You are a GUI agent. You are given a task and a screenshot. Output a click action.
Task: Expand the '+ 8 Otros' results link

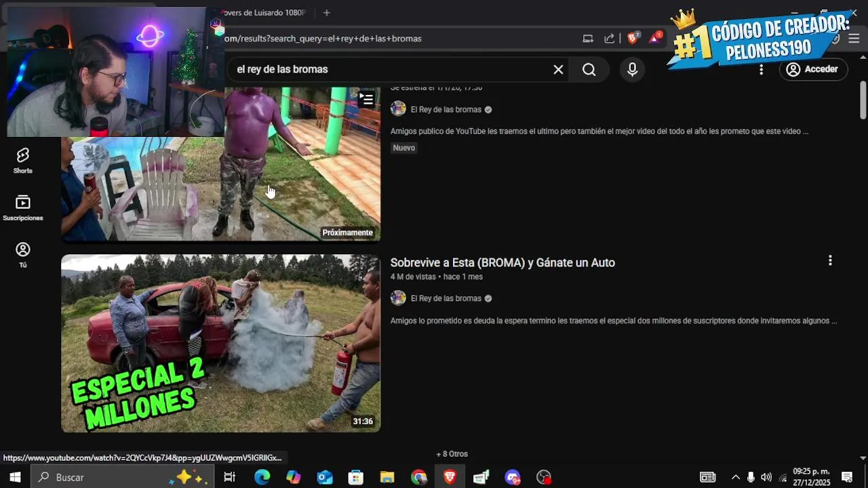coord(452,454)
